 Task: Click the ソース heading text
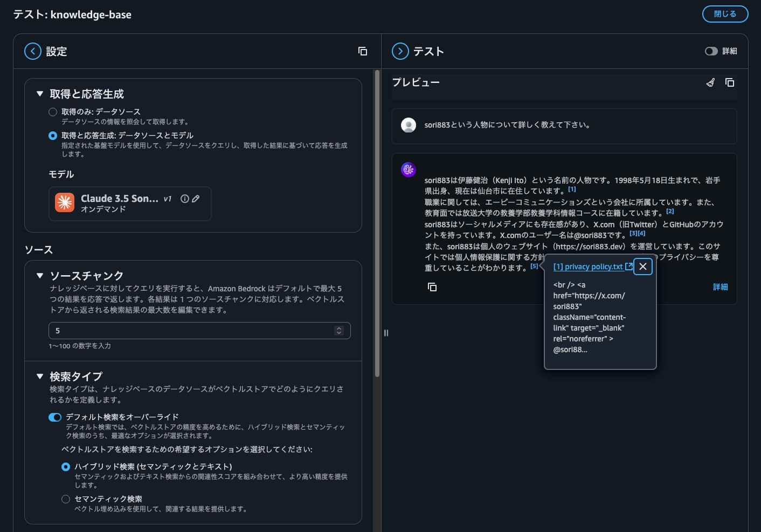(x=39, y=249)
